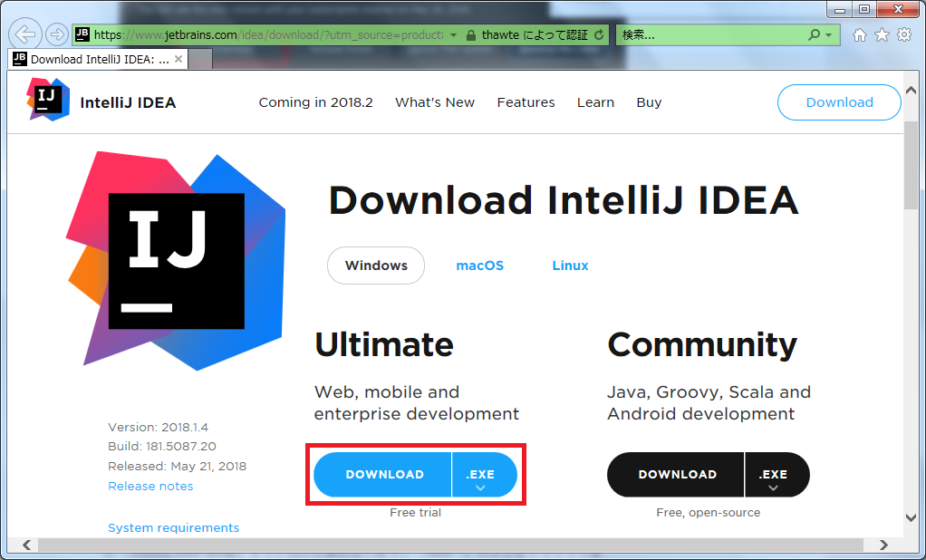Click the outlined Download header button
This screenshot has height=560, width=926.
click(839, 102)
